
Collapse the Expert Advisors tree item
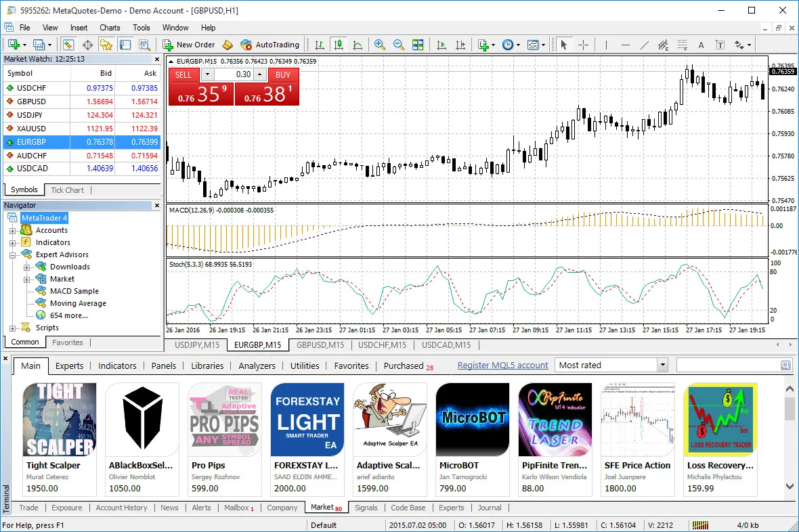coord(14,254)
